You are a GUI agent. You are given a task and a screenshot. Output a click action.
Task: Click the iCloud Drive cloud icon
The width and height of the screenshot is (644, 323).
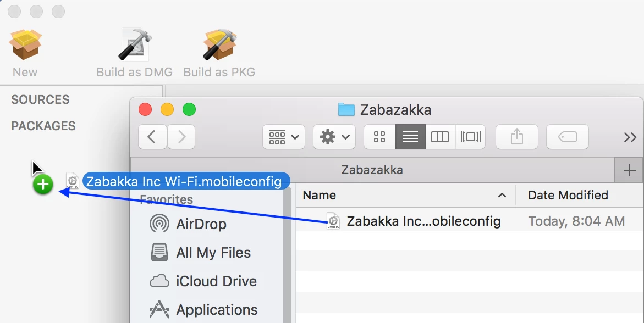(159, 281)
